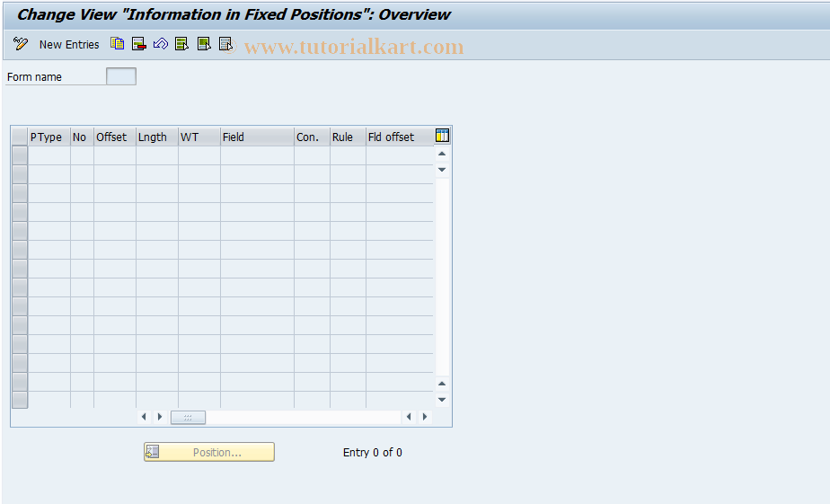This screenshot has height=504, width=830.
Task: Click the horizontal scrollbar thumb
Action: [188, 417]
